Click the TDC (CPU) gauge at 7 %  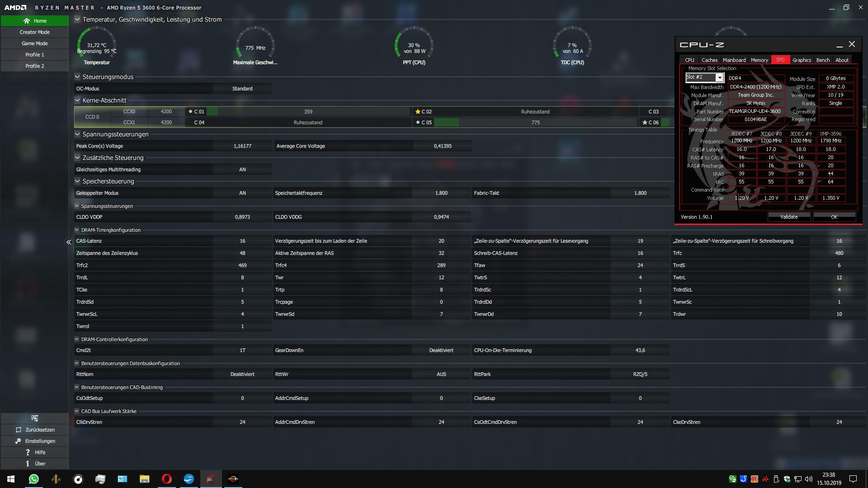tap(572, 46)
